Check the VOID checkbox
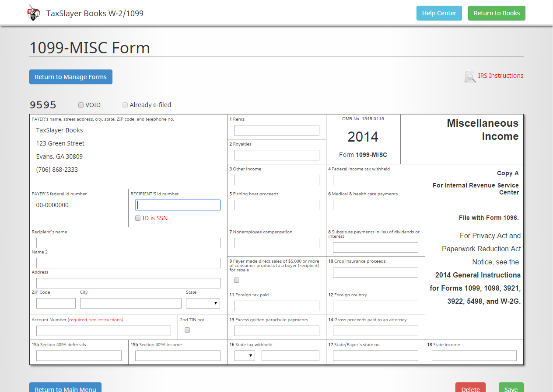The height and width of the screenshot is (392, 553). point(81,105)
